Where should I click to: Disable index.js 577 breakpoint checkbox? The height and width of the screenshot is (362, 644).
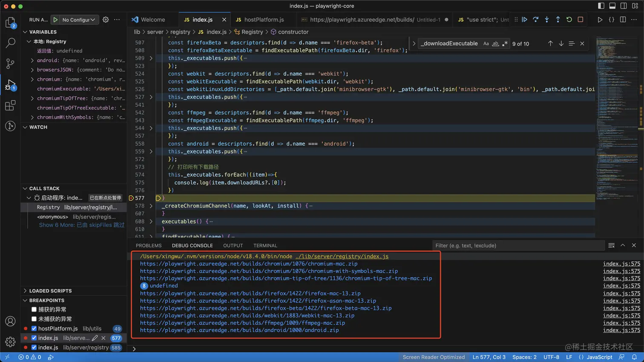coord(34,338)
